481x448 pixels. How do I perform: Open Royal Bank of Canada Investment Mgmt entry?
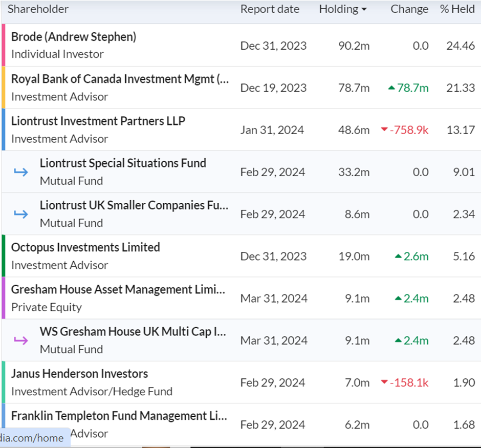[120, 79]
